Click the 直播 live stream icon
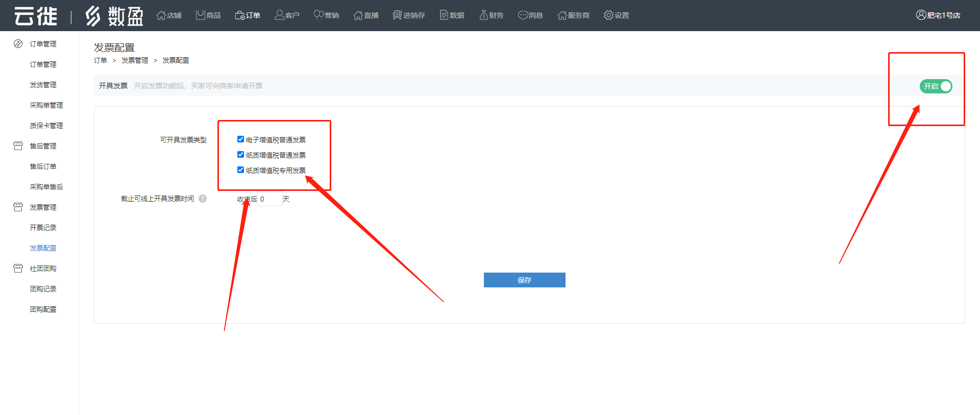 click(x=358, y=15)
